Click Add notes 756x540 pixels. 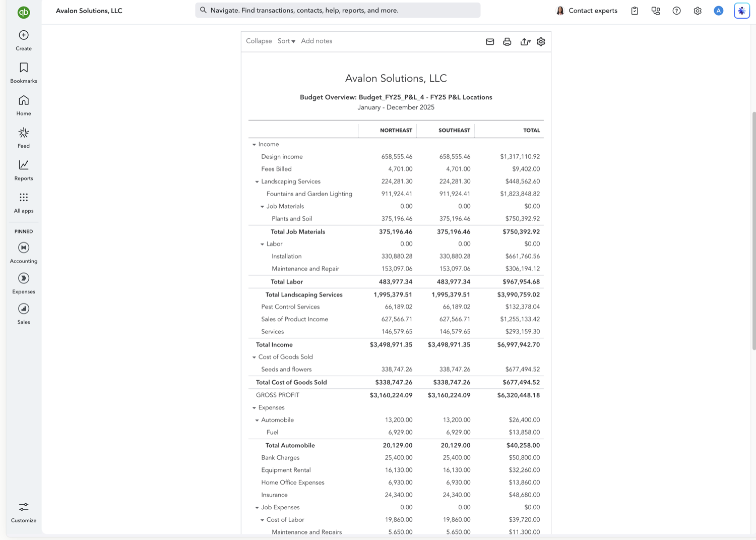317,41
